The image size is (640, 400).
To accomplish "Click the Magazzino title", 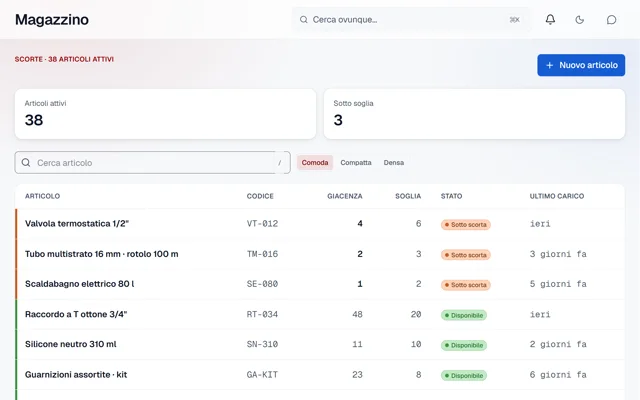I will (52, 20).
